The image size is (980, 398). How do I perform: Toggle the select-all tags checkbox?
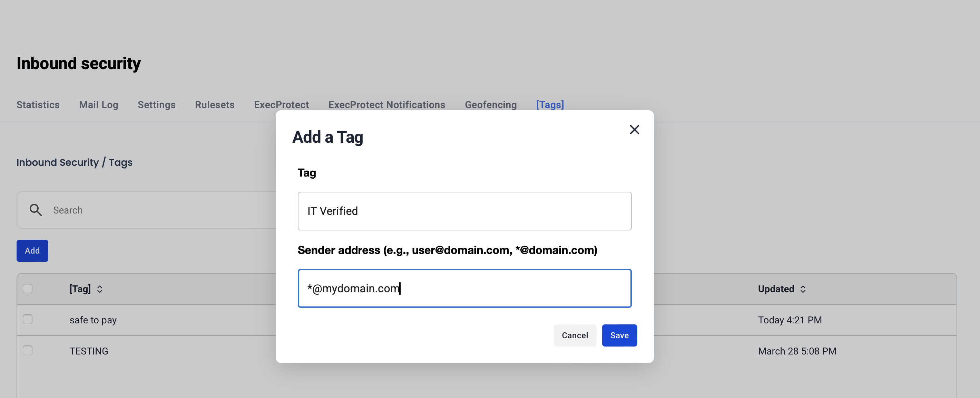pos(28,288)
